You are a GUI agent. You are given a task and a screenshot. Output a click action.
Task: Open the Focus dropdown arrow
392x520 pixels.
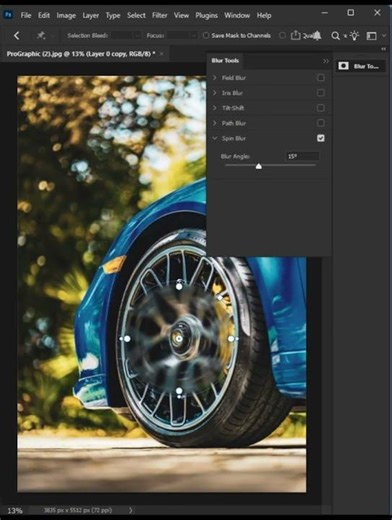point(194,35)
